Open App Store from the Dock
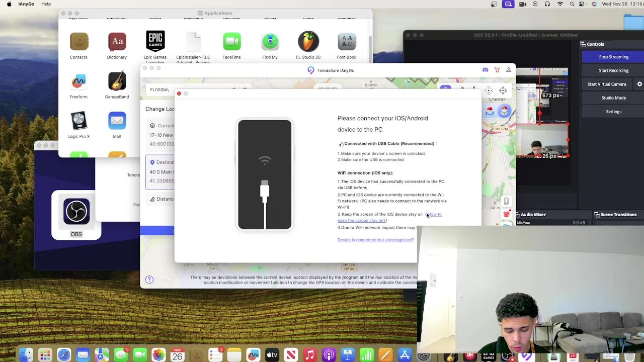 click(405, 355)
